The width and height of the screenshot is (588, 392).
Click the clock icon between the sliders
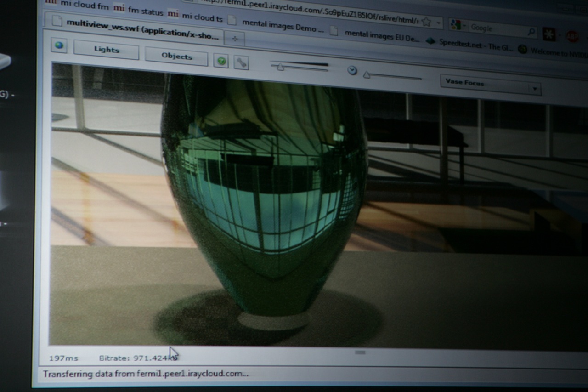[x=352, y=70]
